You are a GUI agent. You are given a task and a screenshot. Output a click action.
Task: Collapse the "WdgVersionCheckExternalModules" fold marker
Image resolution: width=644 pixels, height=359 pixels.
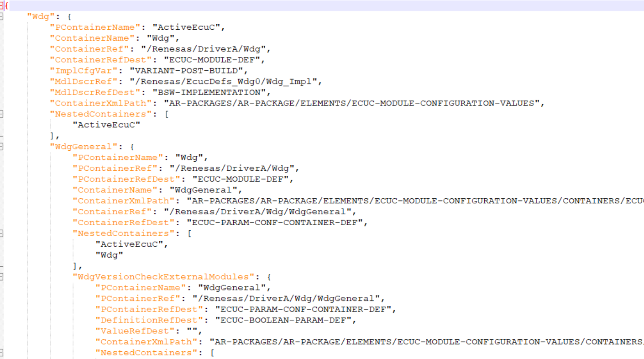(3, 276)
